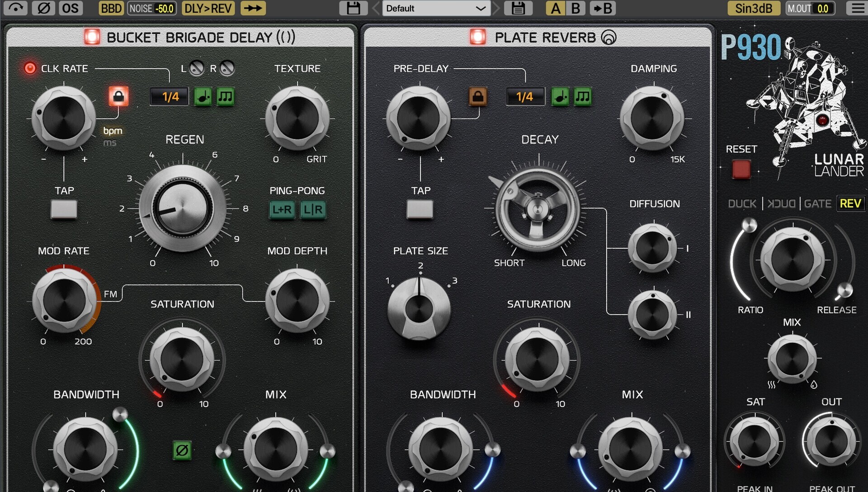Click the RELEASE small knob handle
Viewport: 868px width, 492px height.
click(844, 290)
